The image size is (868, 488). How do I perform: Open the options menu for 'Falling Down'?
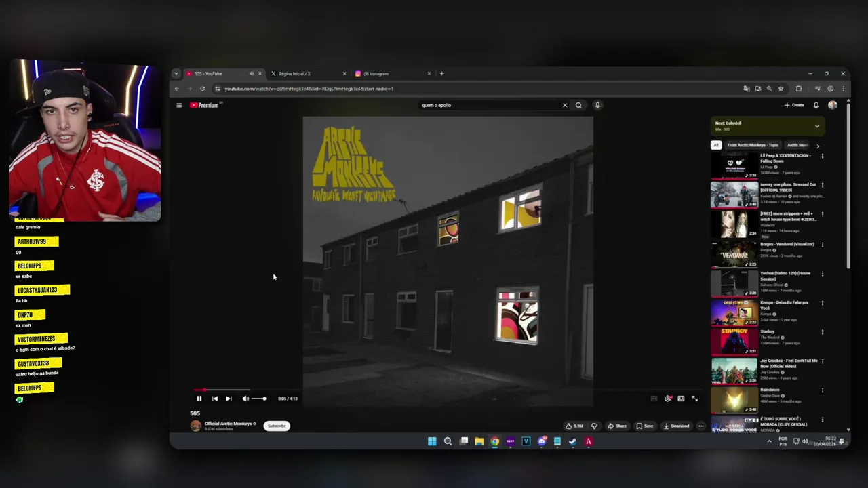coord(823,157)
